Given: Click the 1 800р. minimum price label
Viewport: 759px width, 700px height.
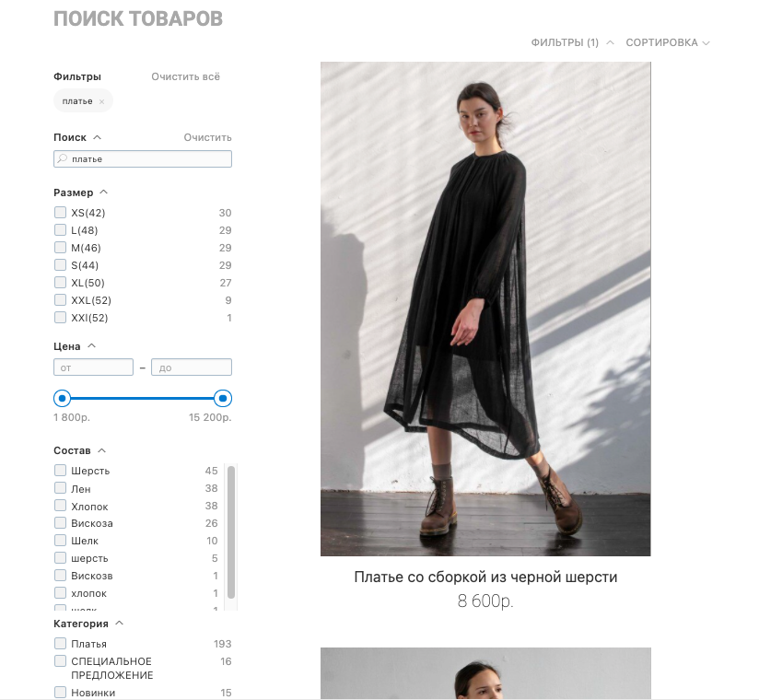Looking at the screenshot, I should pyautogui.click(x=72, y=417).
